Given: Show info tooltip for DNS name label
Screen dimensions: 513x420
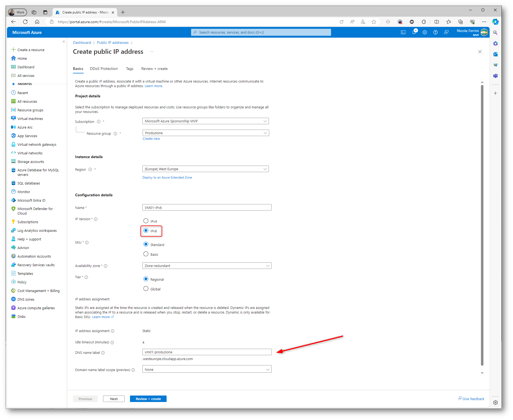Looking at the screenshot, I should [x=103, y=353].
